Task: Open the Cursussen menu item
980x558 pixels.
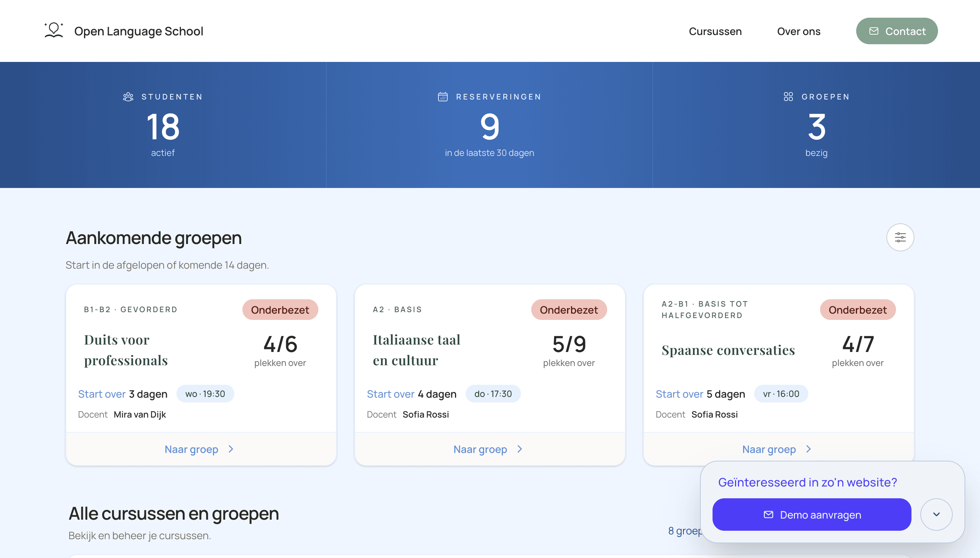Action: point(715,31)
